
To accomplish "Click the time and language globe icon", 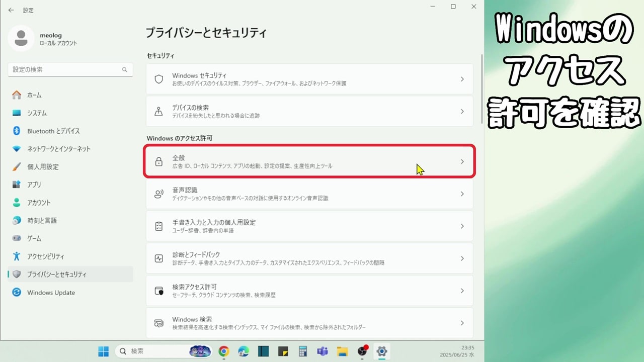I will (x=17, y=220).
